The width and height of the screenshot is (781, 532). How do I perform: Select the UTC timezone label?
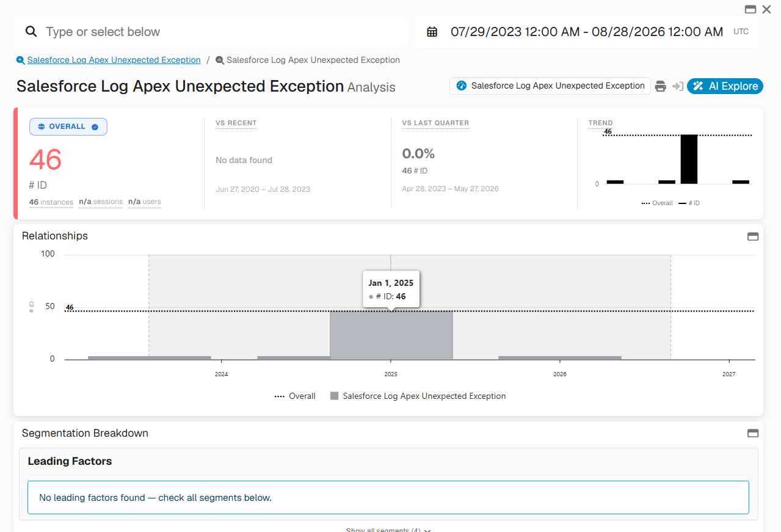[x=741, y=32]
